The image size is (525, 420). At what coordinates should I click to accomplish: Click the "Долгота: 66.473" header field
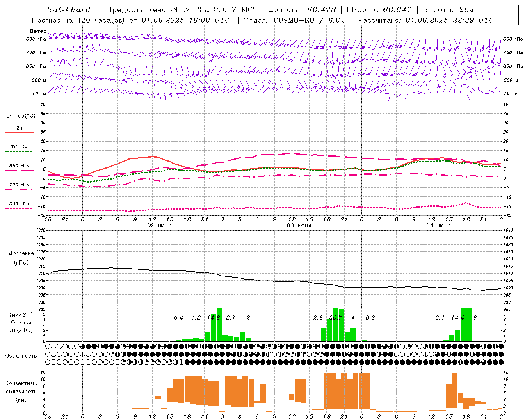[302, 10]
